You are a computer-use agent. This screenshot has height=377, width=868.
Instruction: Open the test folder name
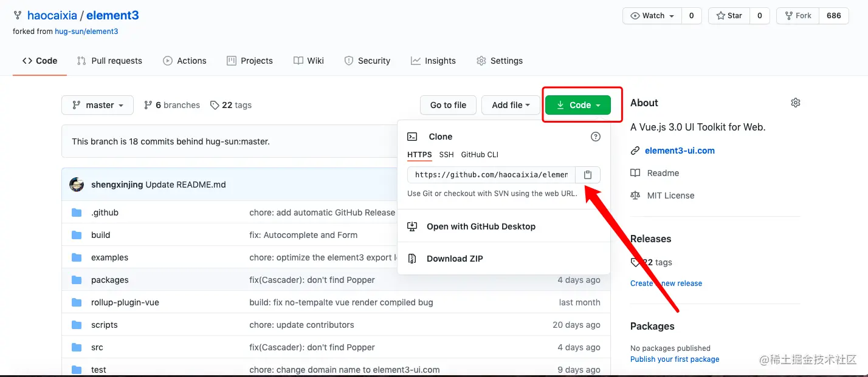(x=98, y=370)
